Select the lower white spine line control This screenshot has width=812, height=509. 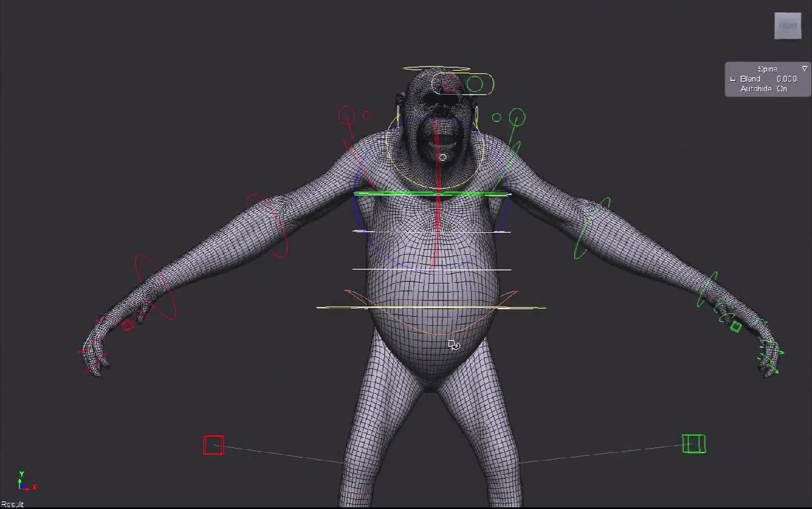[x=432, y=269]
